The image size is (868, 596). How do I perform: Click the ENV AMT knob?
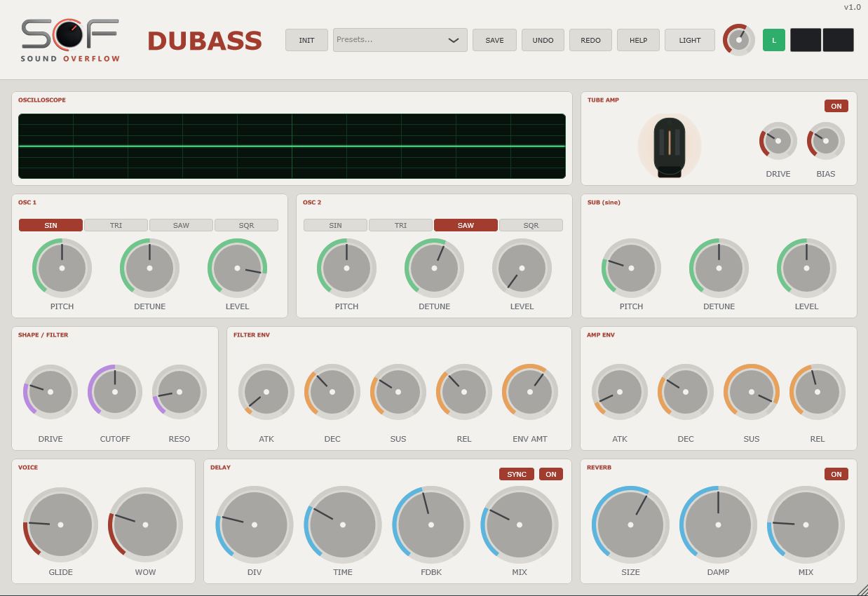(x=530, y=392)
